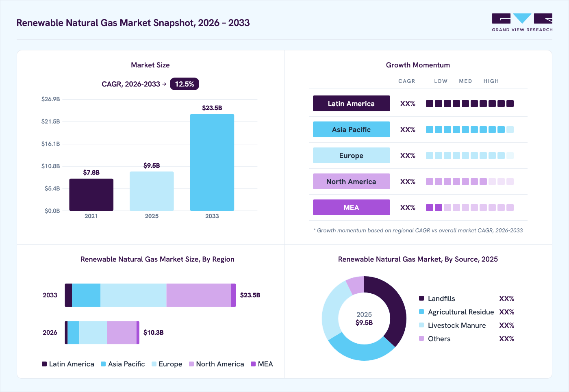Select the Europe region label
The width and height of the screenshot is (569, 392).
click(x=351, y=156)
